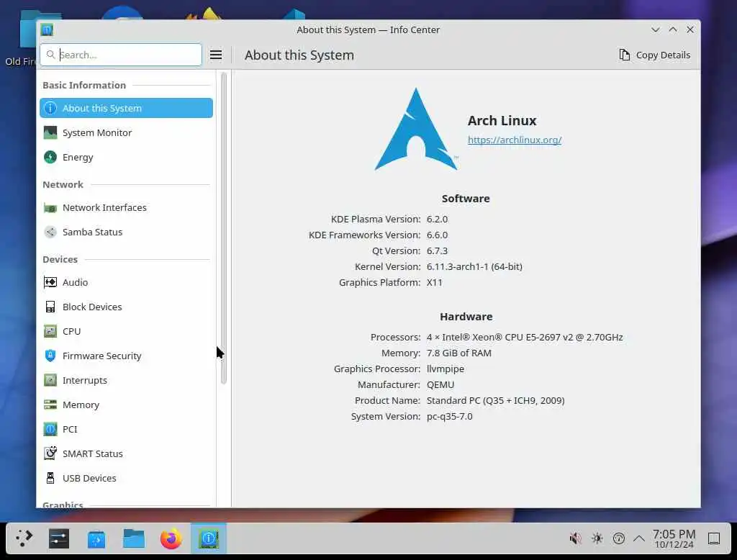Select the USB Devices icon

click(x=50, y=478)
